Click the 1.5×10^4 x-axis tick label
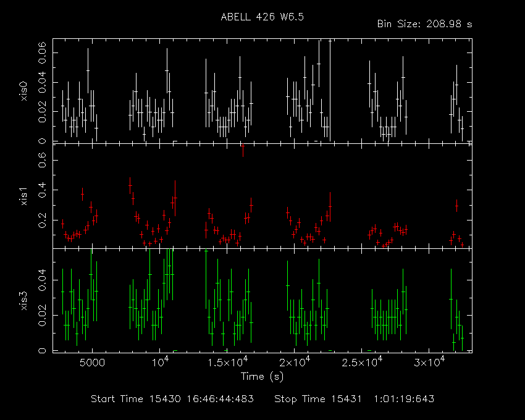 point(228,362)
